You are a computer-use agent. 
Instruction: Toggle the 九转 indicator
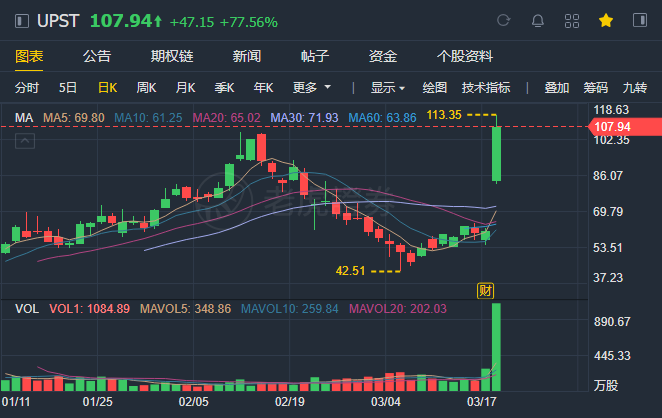point(635,88)
